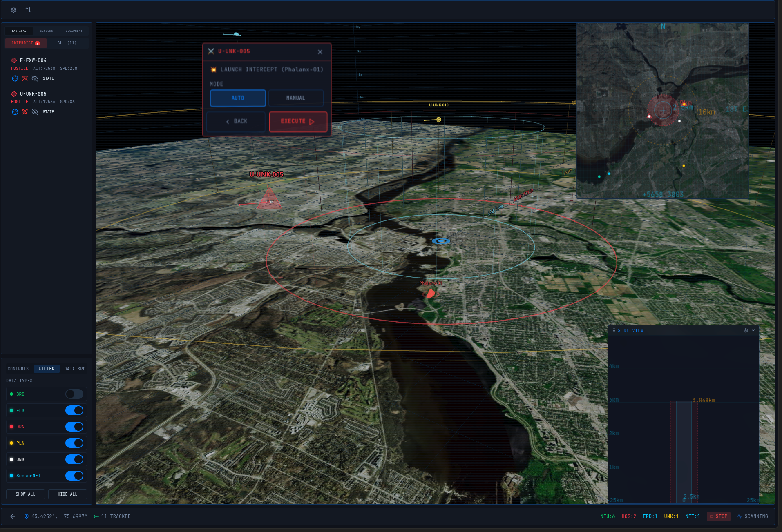Click the target crosshair icon for U-UNK-005
Screen dimensions: 782x532
tap(15, 112)
